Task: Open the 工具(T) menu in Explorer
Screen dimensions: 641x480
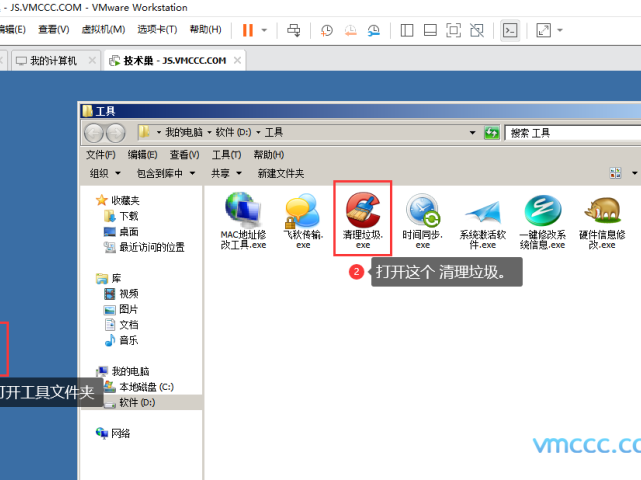Action: click(x=226, y=155)
